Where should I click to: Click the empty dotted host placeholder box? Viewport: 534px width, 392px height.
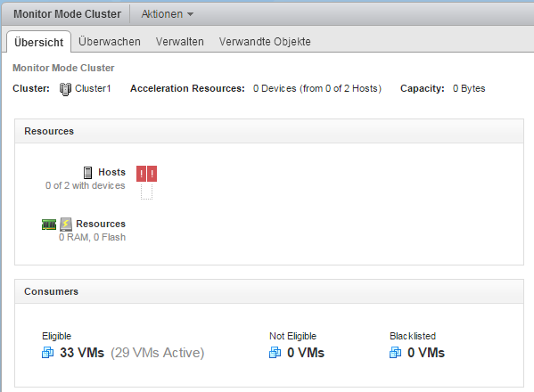click(146, 192)
